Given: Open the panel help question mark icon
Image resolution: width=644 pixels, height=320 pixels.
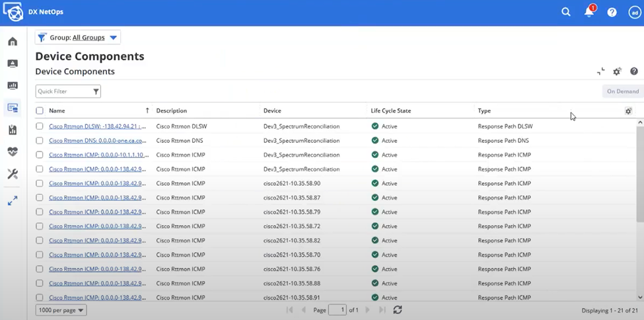Looking at the screenshot, I should click(x=634, y=71).
